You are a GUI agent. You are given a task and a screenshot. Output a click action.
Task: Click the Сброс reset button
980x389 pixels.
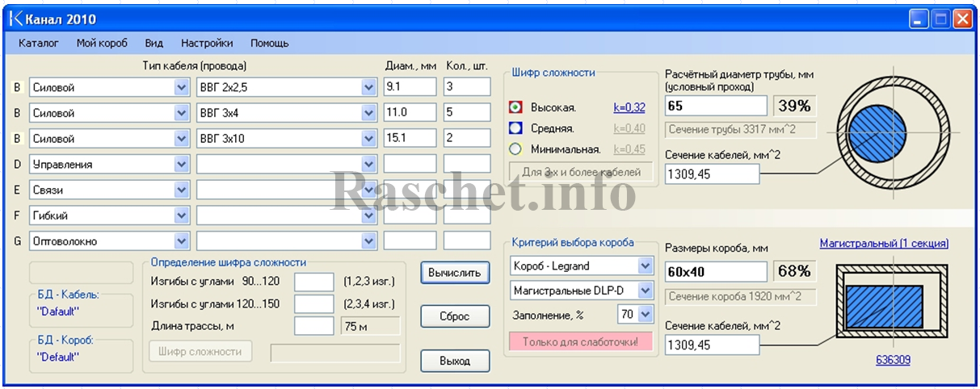coord(455,316)
